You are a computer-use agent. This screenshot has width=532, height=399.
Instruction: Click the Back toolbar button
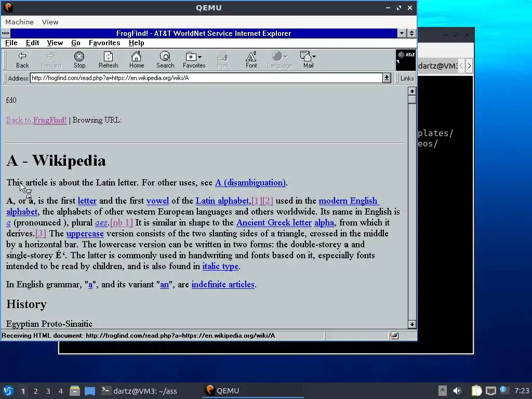click(22, 60)
